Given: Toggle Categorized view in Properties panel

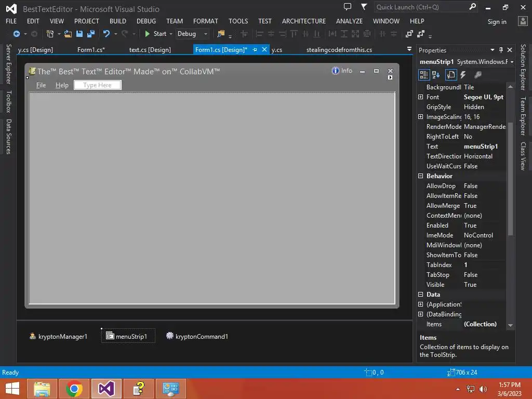Looking at the screenshot, I should click(424, 75).
